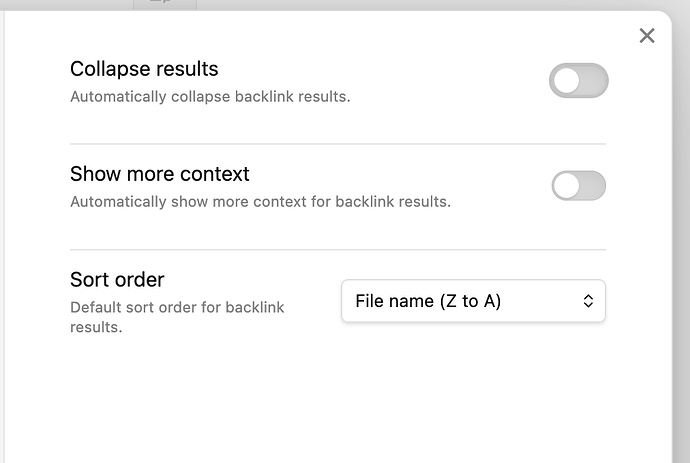Turn on Show more context switch
This screenshot has height=463, width=690.
pyautogui.click(x=579, y=186)
